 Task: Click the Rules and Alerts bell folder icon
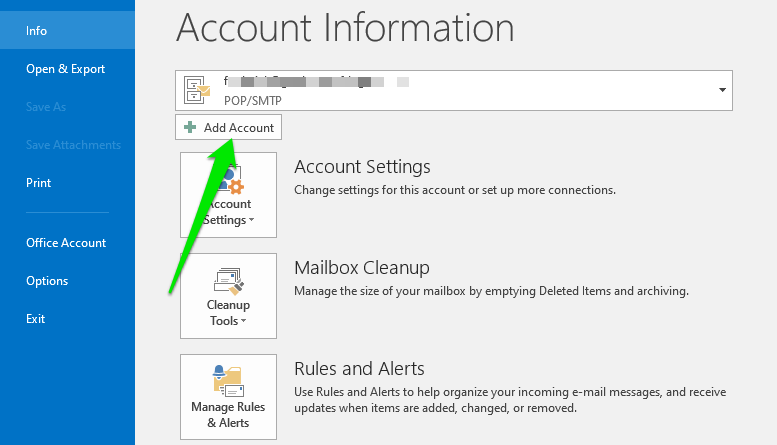pyautogui.click(x=228, y=381)
